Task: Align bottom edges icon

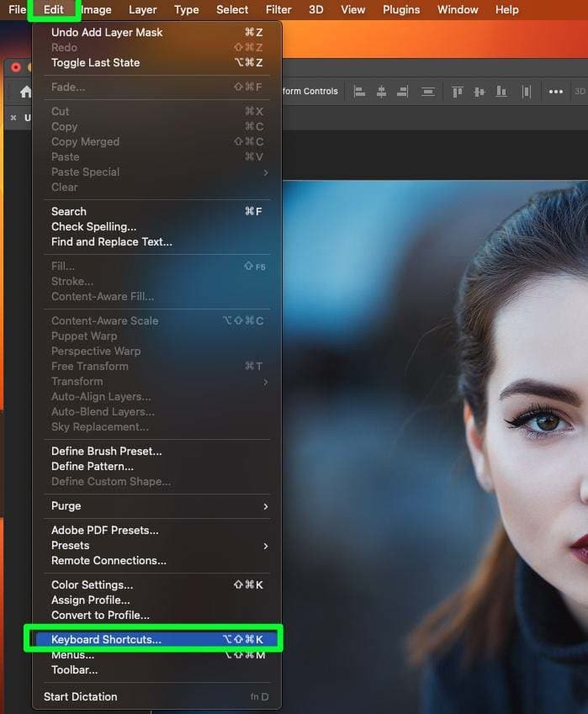Action: tap(501, 92)
